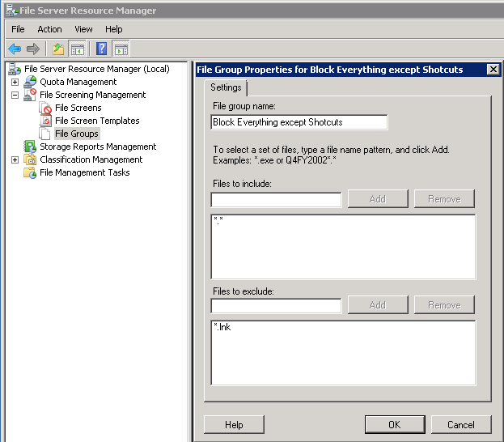Click the Quota Management node icon

[30, 82]
